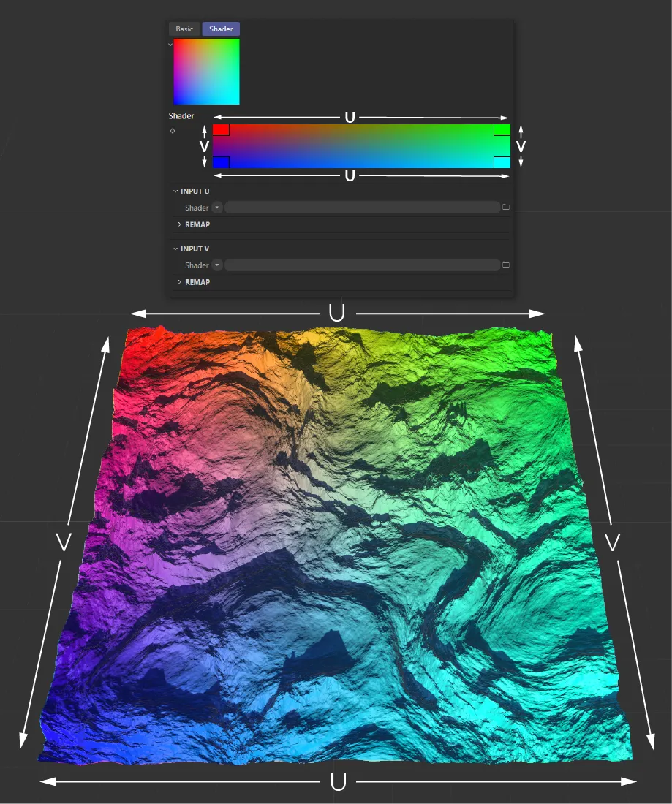
Task: Collapse the INPUT U section
Action: (x=175, y=191)
